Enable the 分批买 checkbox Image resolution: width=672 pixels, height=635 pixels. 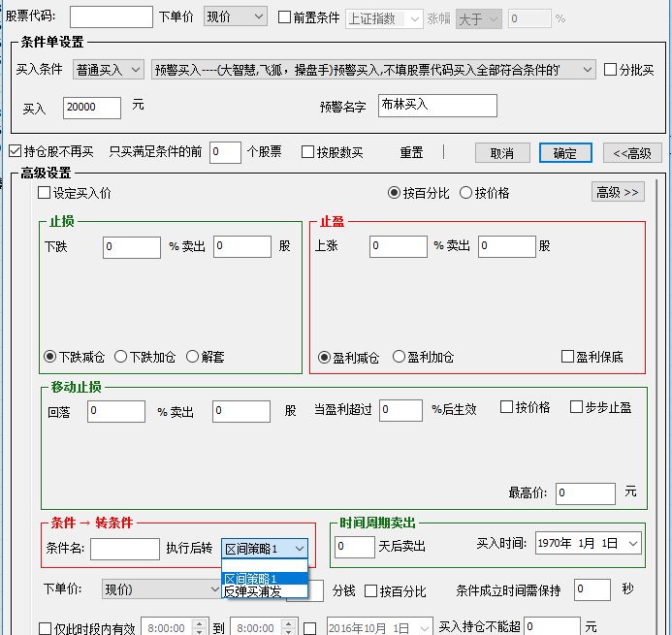[x=610, y=70]
